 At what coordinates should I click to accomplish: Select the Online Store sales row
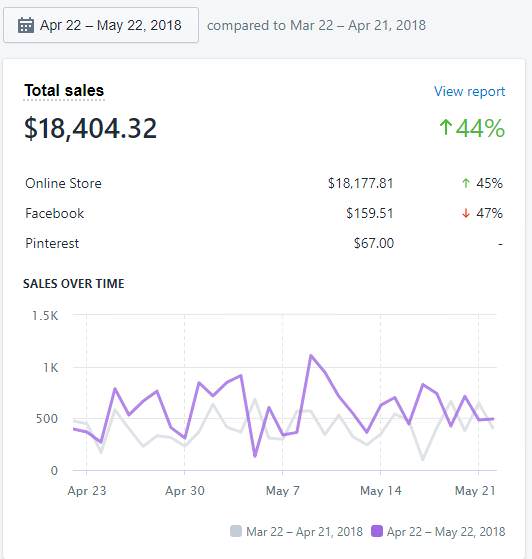point(264,183)
